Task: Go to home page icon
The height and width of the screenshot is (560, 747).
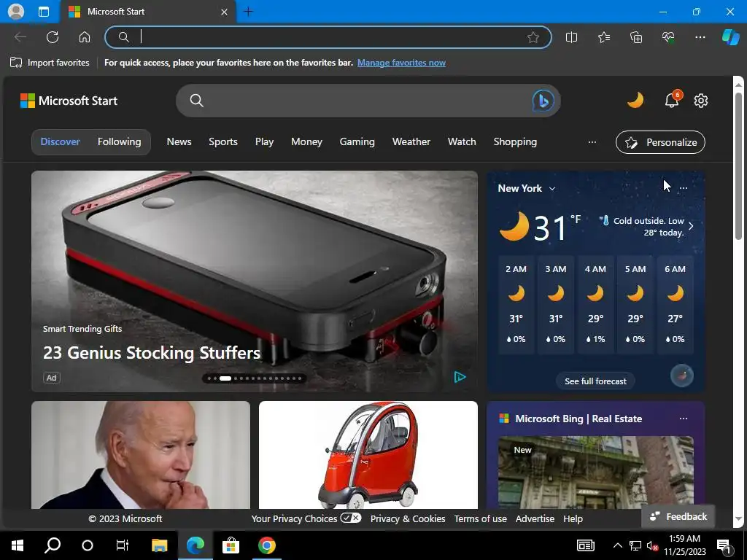Action: pyautogui.click(x=85, y=37)
